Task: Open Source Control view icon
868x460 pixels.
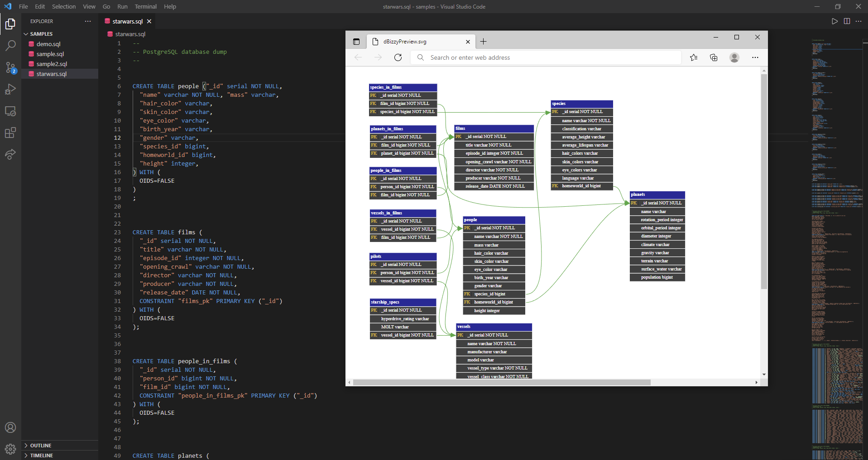Action: click(x=10, y=67)
